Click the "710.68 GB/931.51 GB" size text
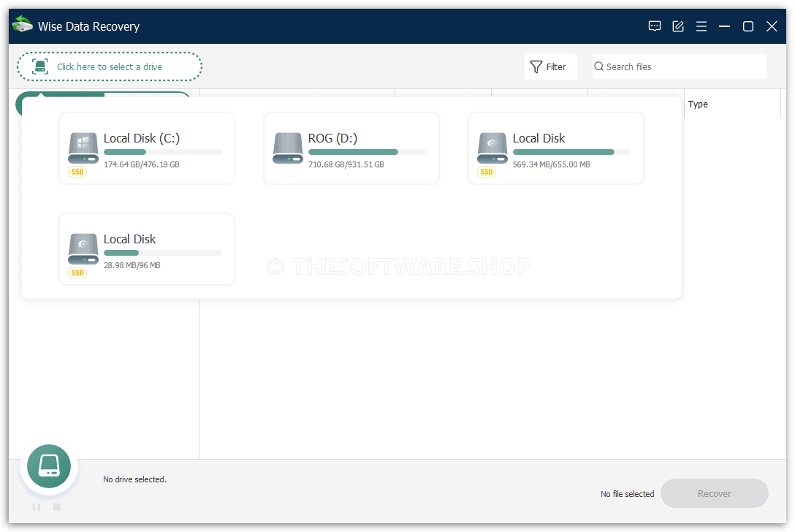The width and height of the screenshot is (795, 532). 346,164
